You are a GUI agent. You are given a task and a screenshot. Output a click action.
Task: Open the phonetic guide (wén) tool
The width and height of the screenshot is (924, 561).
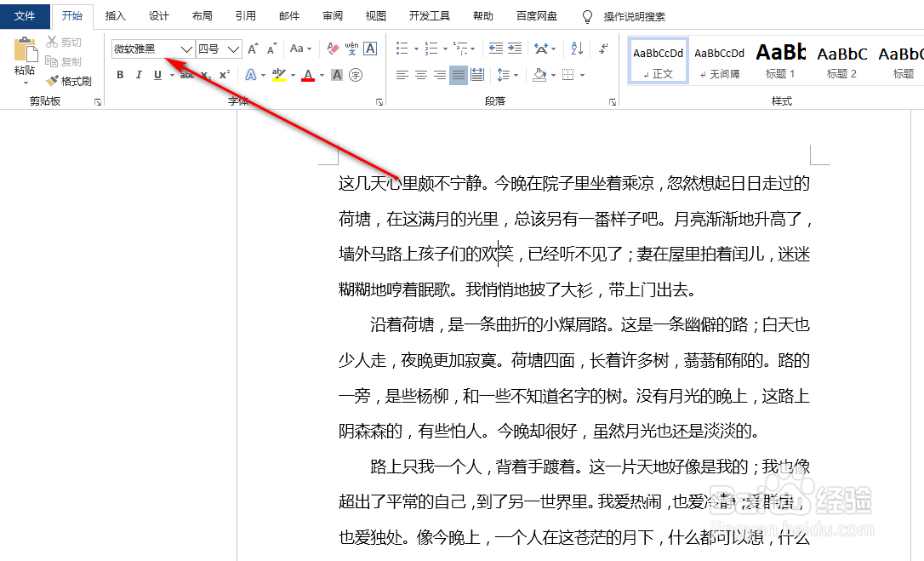click(x=351, y=49)
